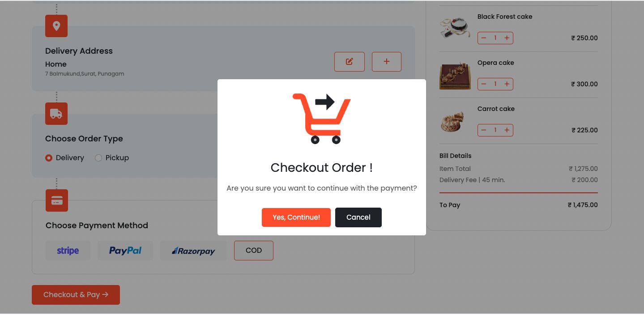Click the location pin icon above Delivery Address
The width and height of the screenshot is (644, 315).
coord(56,26)
